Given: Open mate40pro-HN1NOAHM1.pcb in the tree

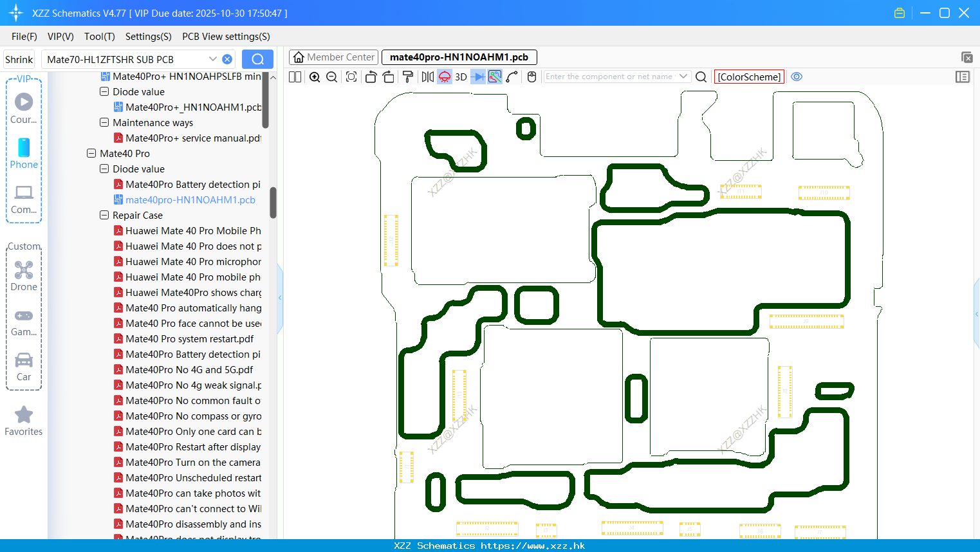Looking at the screenshot, I should click(x=185, y=200).
